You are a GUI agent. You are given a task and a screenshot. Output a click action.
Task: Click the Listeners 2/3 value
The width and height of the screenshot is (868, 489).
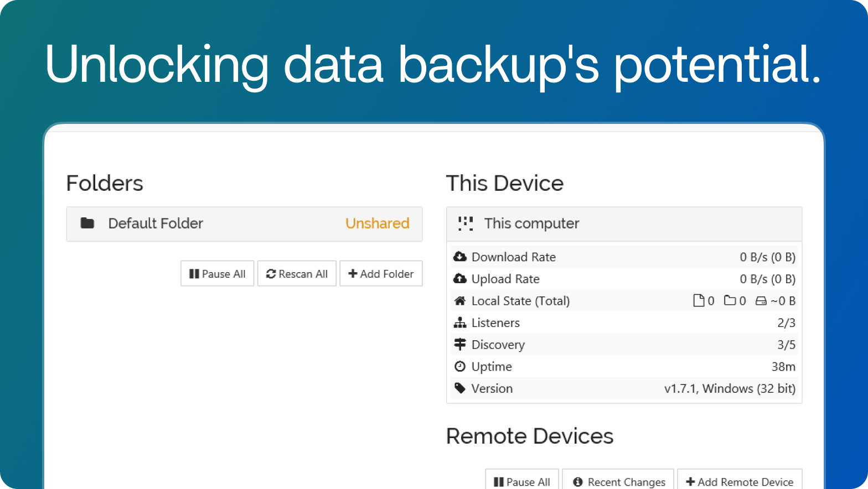pyautogui.click(x=786, y=322)
